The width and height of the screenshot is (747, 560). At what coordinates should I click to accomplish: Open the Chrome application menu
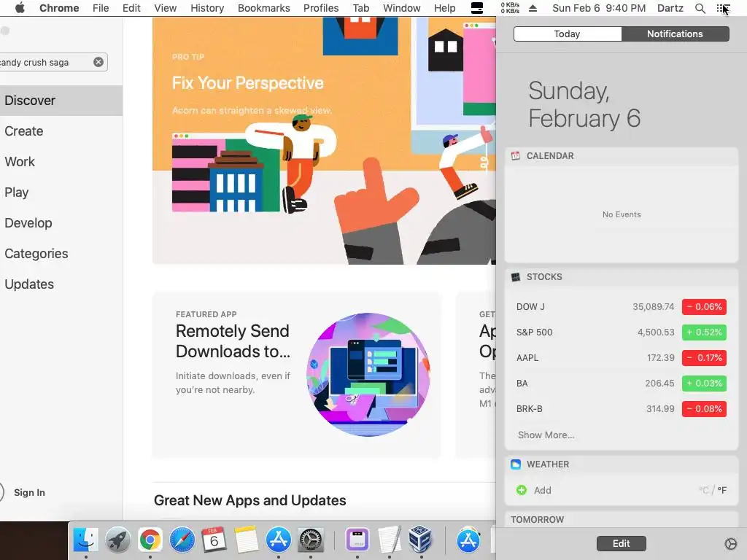pos(59,8)
